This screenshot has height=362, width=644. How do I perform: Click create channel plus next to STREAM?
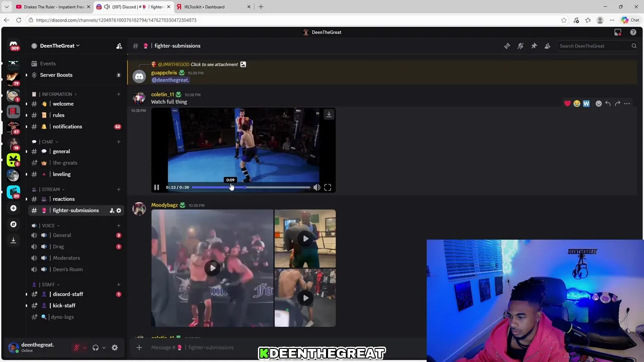[x=119, y=190]
